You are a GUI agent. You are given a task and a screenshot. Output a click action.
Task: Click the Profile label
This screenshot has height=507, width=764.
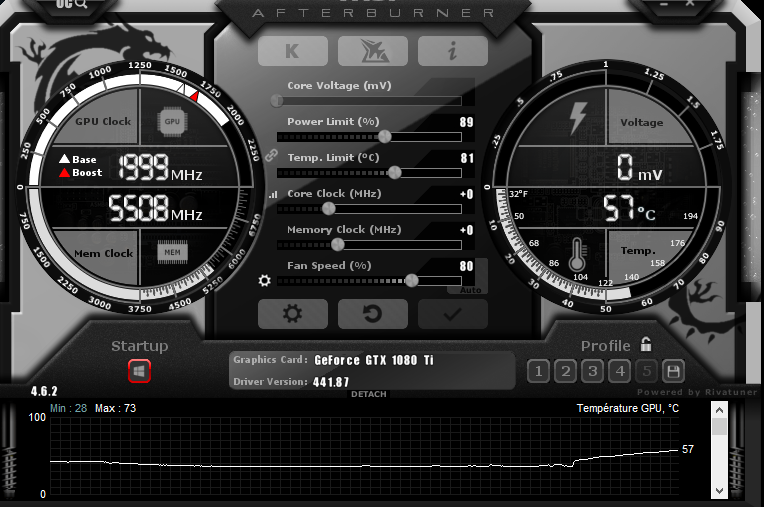(606, 346)
